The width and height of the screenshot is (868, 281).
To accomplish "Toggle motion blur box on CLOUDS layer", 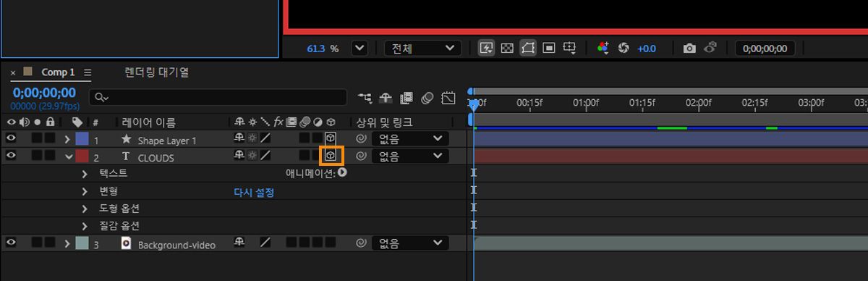I will click(x=305, y=155).
